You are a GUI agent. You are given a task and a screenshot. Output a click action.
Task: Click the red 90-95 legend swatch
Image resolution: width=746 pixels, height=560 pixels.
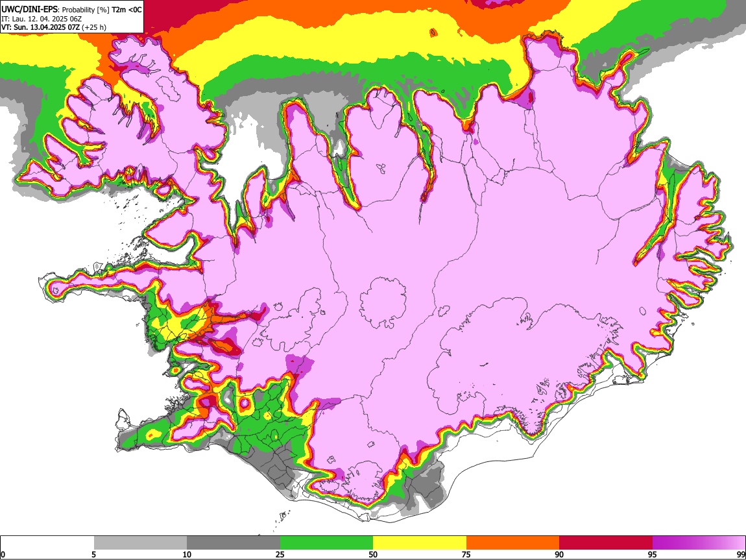606,542
